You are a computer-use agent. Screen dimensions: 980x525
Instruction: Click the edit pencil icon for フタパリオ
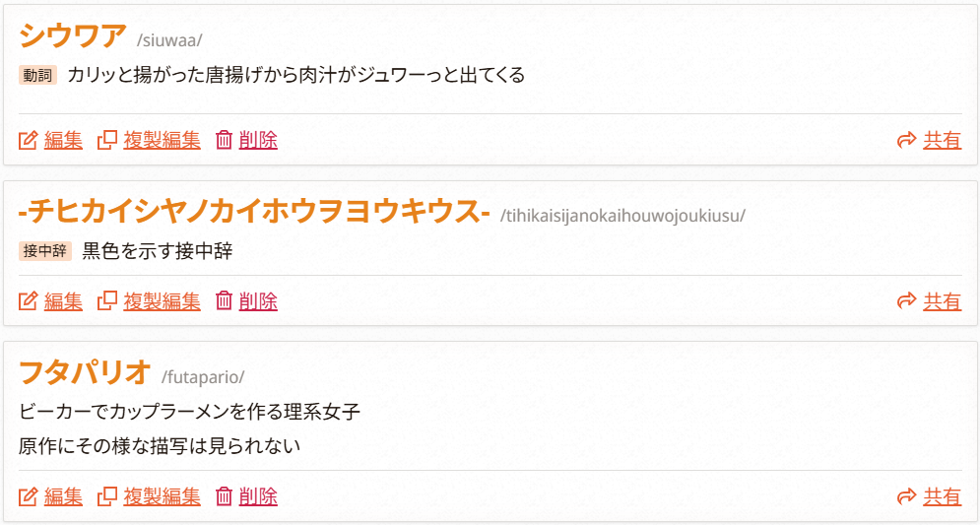(28, 496)
